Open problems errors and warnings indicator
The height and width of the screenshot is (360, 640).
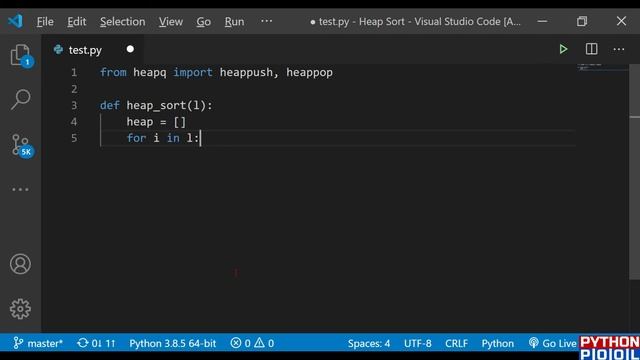(x=252, y=343)
